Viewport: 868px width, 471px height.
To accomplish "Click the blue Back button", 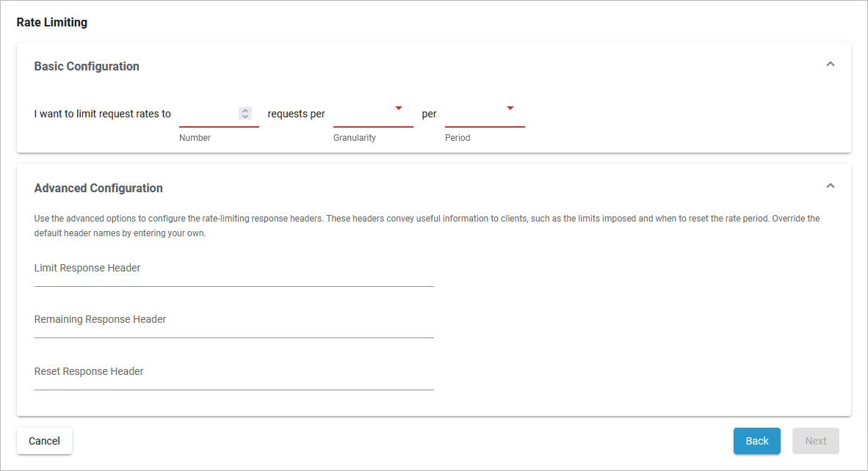I will pos(756,441).
